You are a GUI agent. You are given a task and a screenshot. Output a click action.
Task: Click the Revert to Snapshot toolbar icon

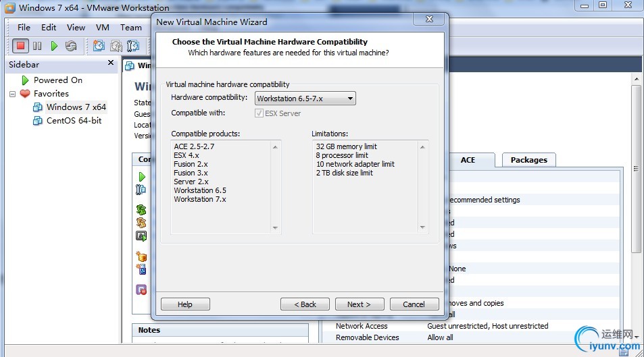116,45
